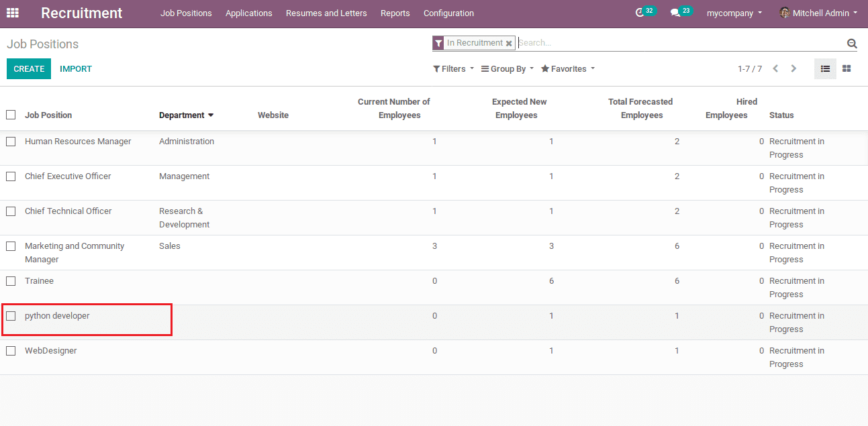The height and width of the screenshot is (426, 868).
Task: Click the Management department cell
Action: [x=184, y=176]
